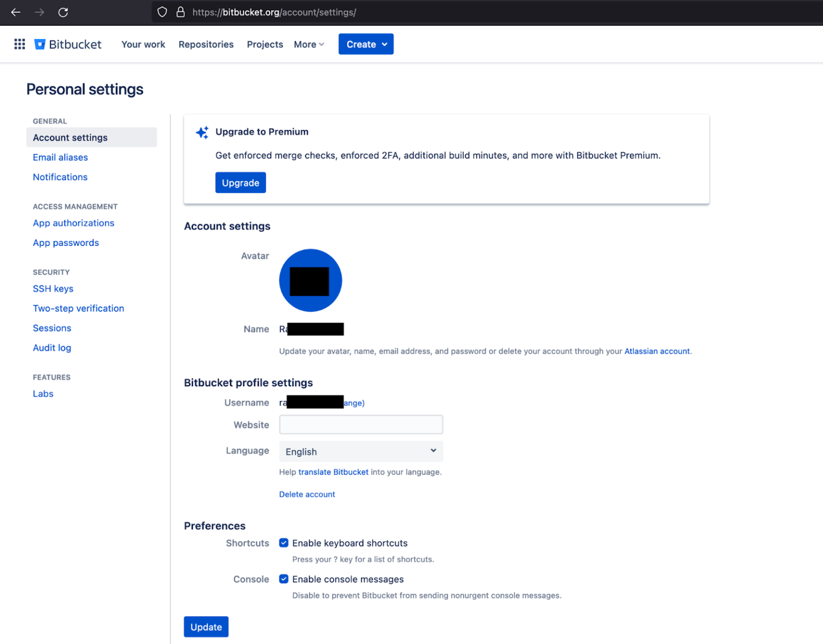Open the Delete account link

click(x=306, y=493)
